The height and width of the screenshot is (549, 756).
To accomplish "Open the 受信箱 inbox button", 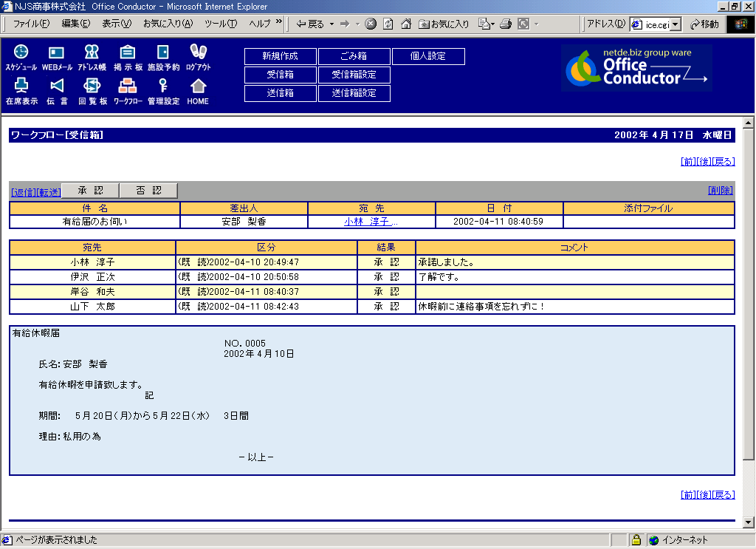I will [x=280, y=75].
